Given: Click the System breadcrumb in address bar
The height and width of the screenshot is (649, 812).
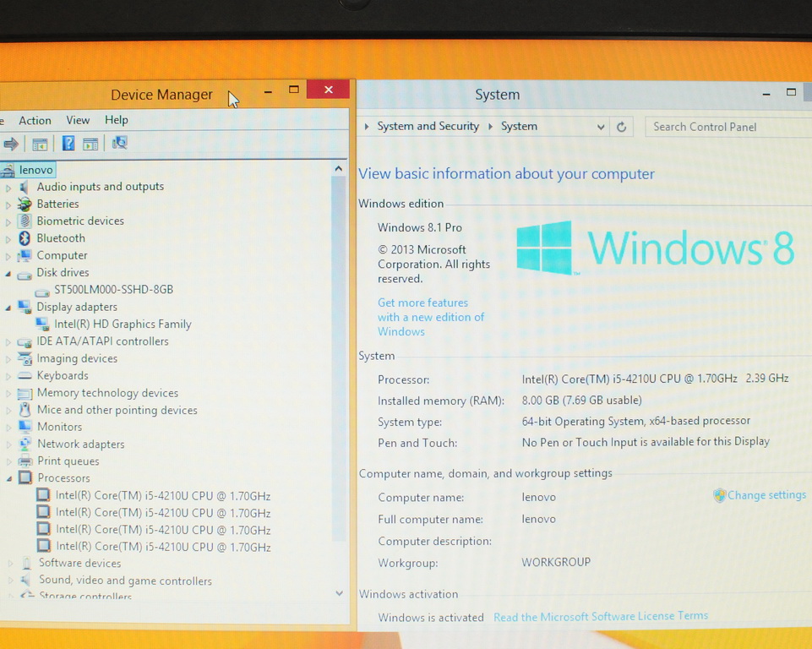Looking at the screenshot, I should [519, 127].
